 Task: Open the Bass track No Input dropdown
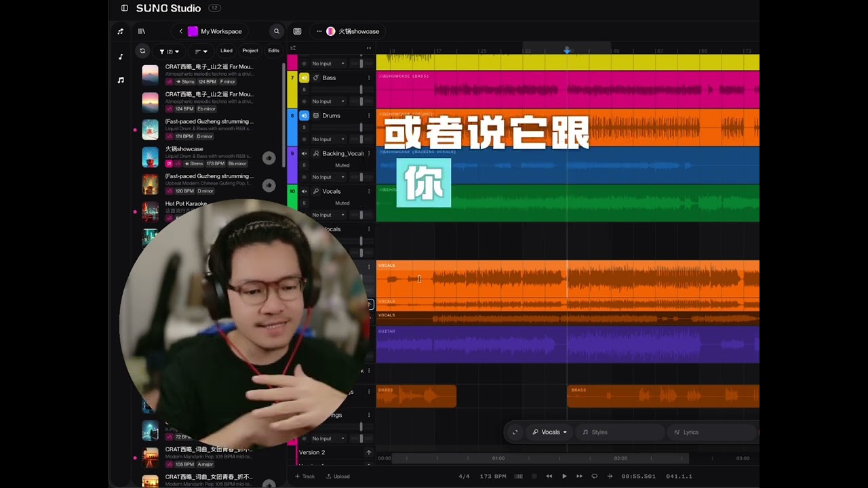tap(328, 102)
